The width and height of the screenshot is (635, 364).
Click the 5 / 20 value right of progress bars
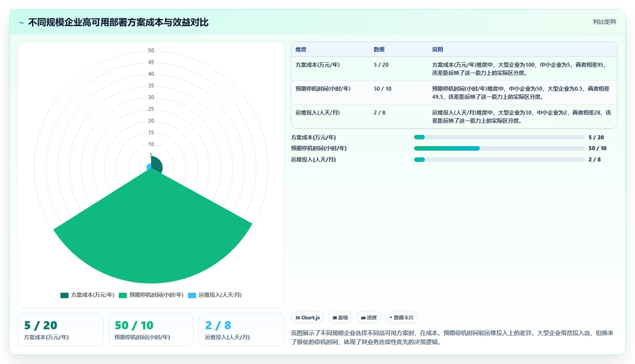tap(596, 138)
